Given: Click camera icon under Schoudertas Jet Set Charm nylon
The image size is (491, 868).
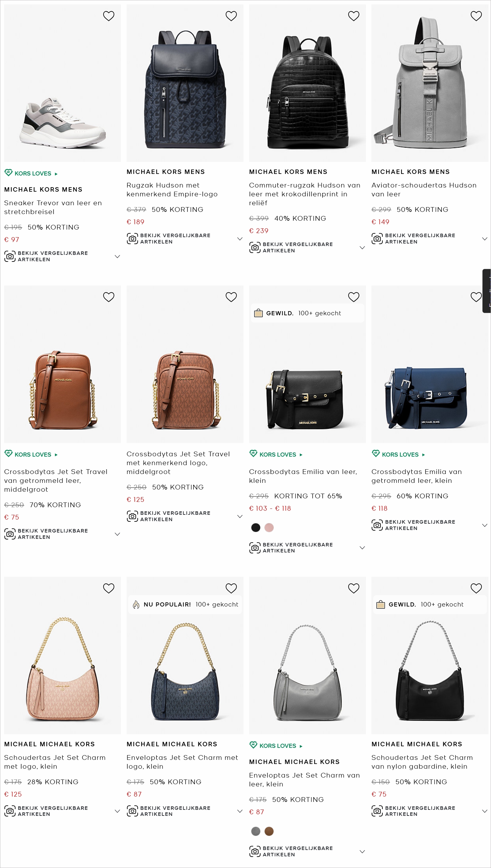Looking at the screenshot, I should pos(377,811).
